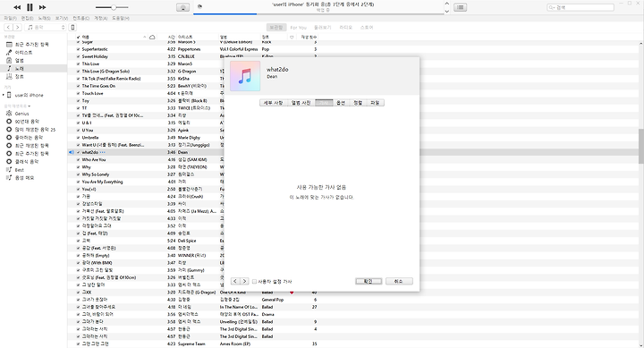Screen dimensions: 644x348
Task: Go back with the toolbar back arrow
Action: (x=8, y=27)
